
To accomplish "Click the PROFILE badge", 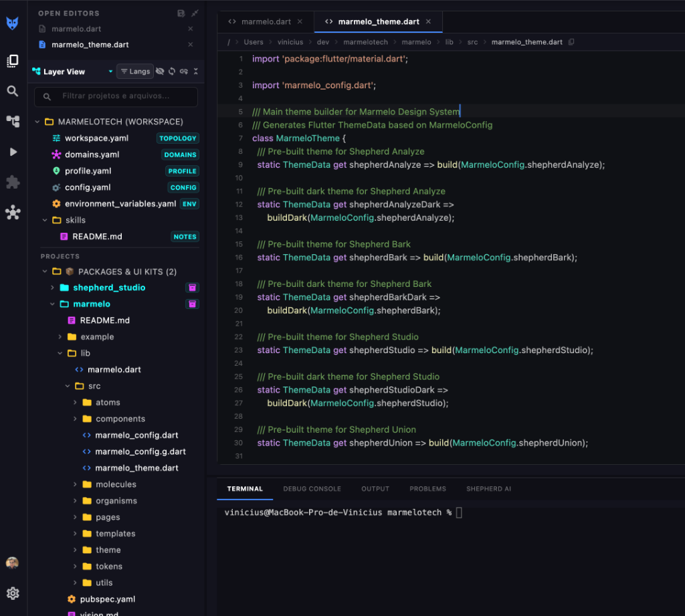I will click(182, 171).
